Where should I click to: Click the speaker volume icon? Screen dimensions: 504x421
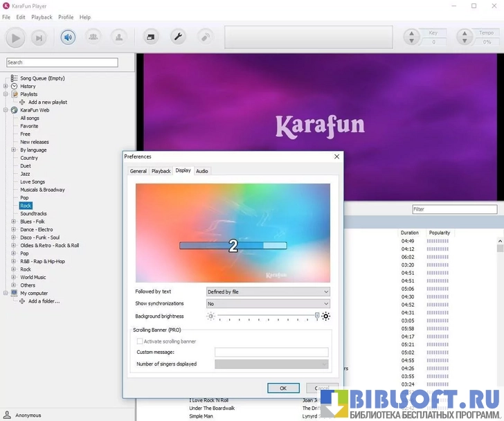[68, 37]
